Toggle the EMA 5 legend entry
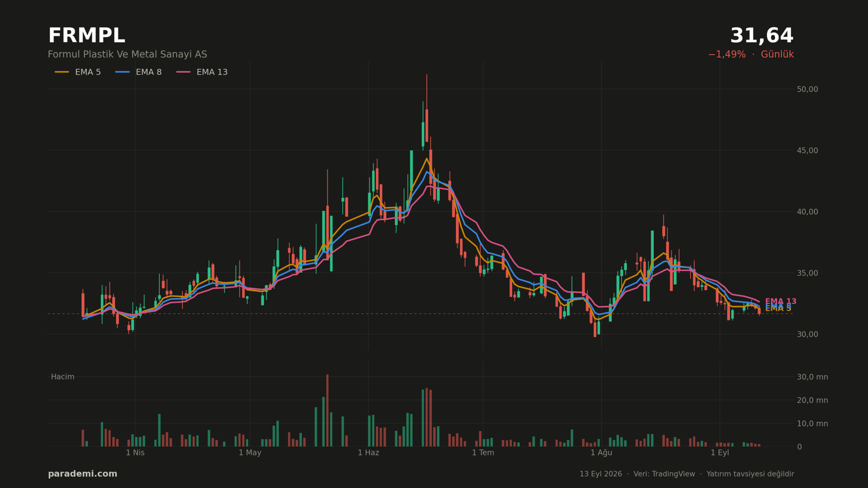This screenshot has height=488, width=868. coord(78,72)
